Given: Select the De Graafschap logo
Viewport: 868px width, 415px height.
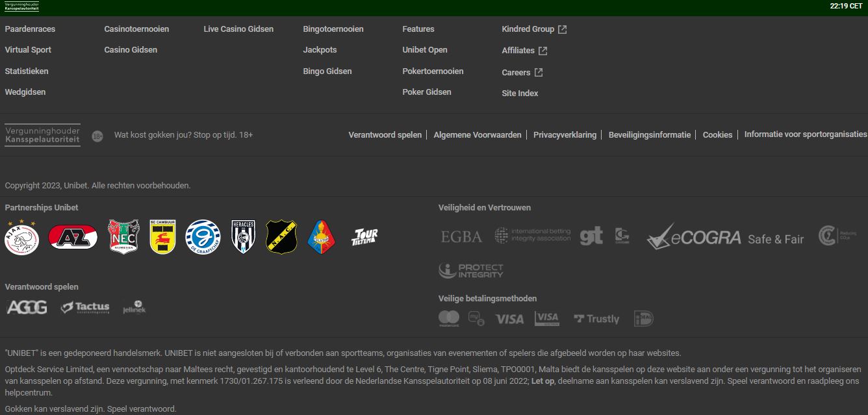Looking at the screenshot, I should click(x=203, y=237).
